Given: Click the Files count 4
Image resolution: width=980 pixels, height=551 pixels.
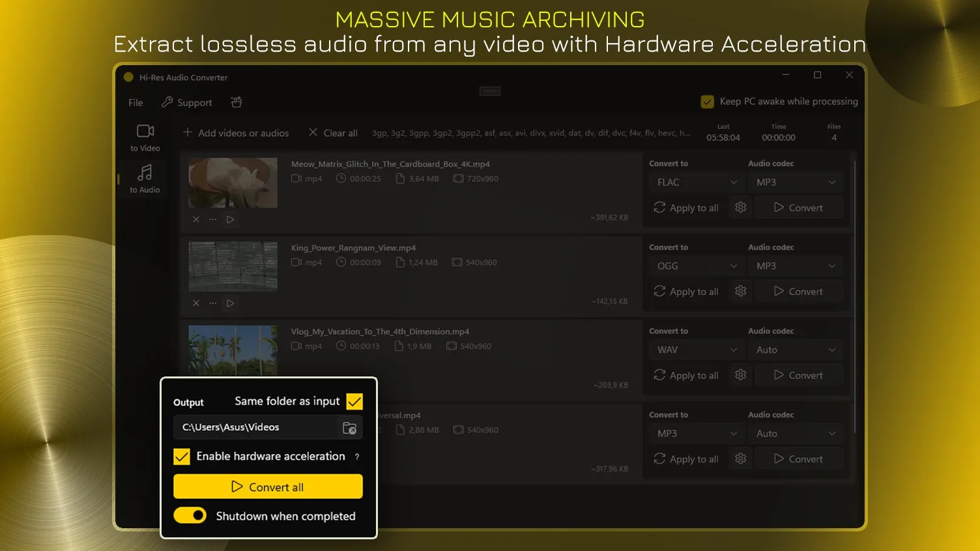Looking at the screenshot, I should pyautogui.click(x=834, y=137).
